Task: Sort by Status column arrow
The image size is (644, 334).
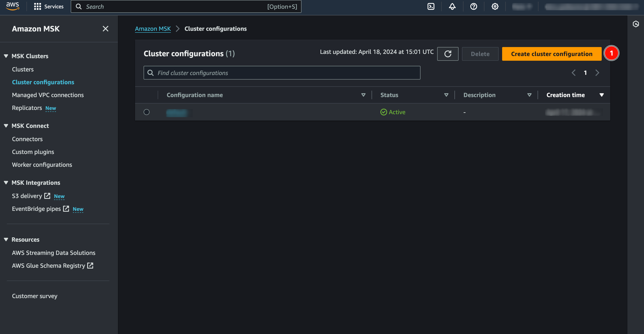Action: [x=446, y=95]
